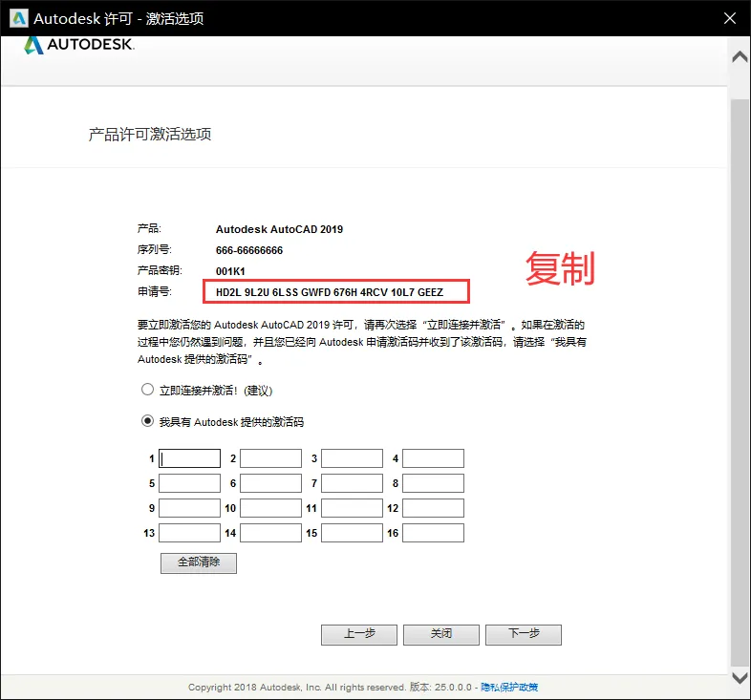Click the Autodesk app icon in title bar

coord(19,18)
